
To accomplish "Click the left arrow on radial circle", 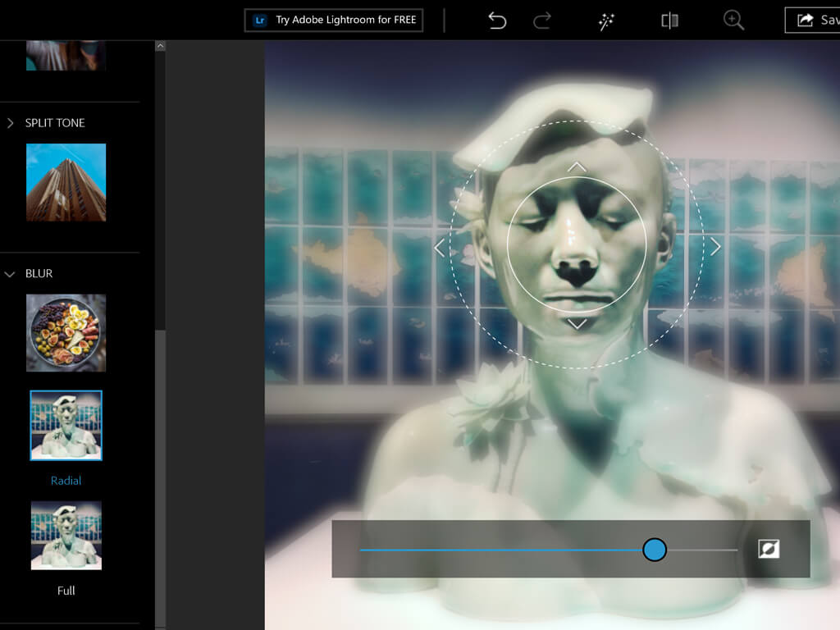I will tap(439, 247).
